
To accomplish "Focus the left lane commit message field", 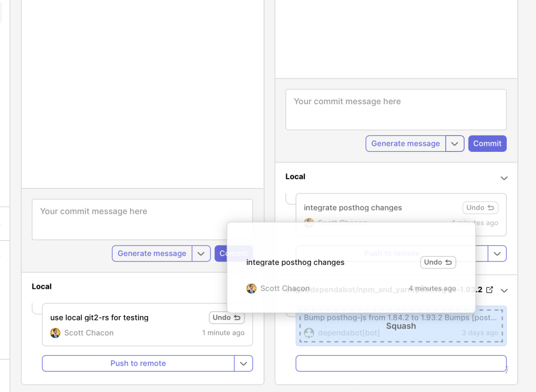I will 142,219.
